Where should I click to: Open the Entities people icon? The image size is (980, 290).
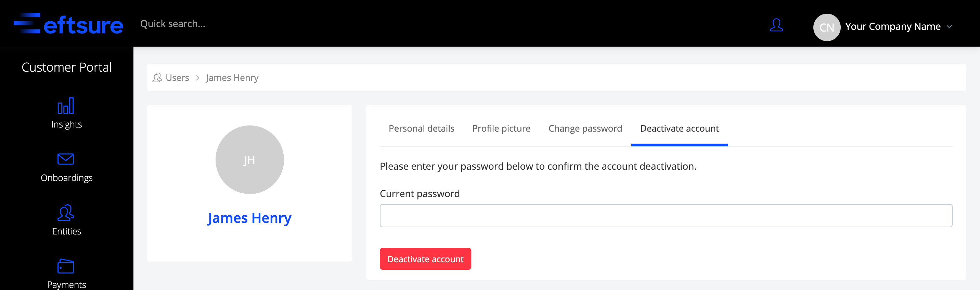point(65,213)
